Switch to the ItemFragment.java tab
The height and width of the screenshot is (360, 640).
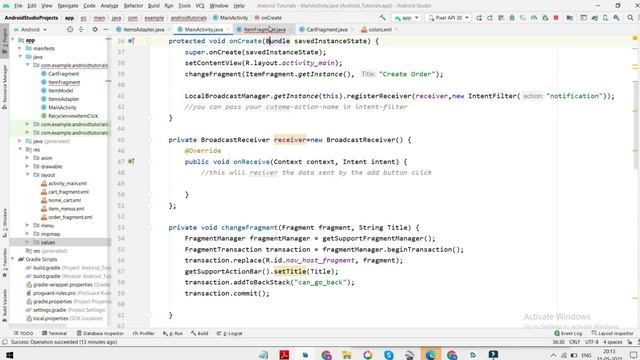[264, 29]
